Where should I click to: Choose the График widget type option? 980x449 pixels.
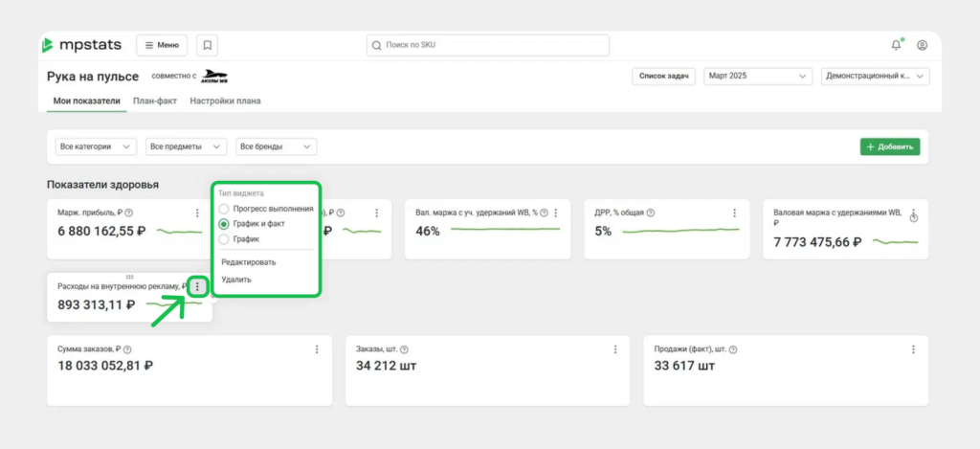(224, 239)
